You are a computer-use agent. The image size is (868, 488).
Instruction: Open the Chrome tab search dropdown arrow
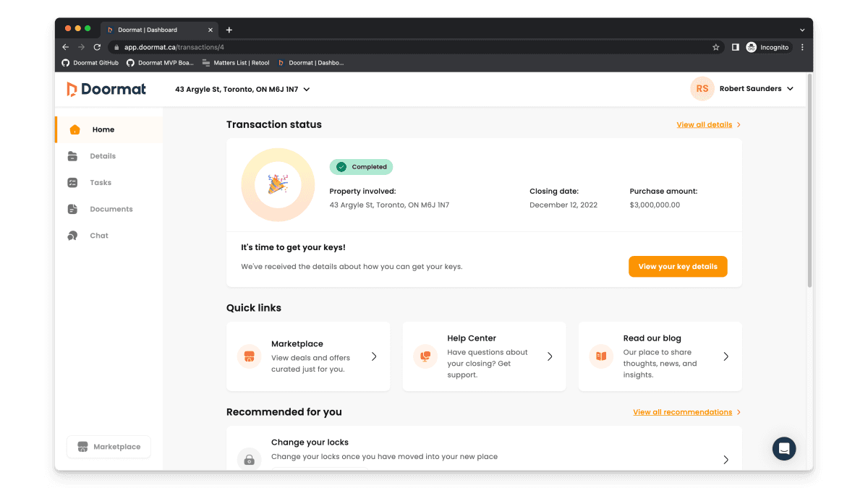[x=801, y=30]
